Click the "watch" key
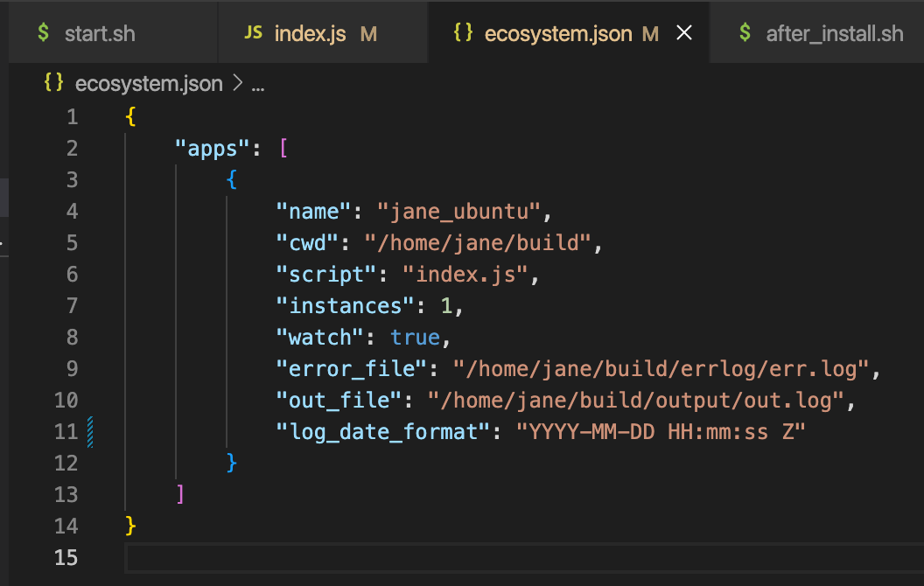 pos(319,338)
